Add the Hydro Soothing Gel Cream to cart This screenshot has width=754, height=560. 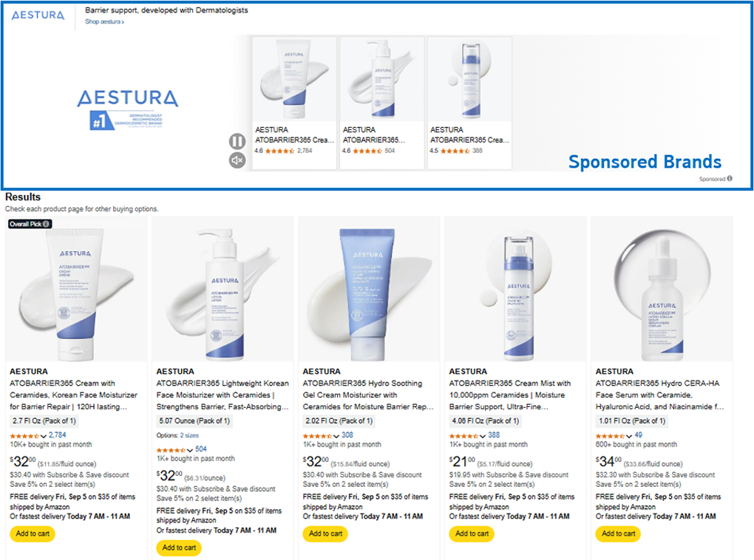coord(325,533)
